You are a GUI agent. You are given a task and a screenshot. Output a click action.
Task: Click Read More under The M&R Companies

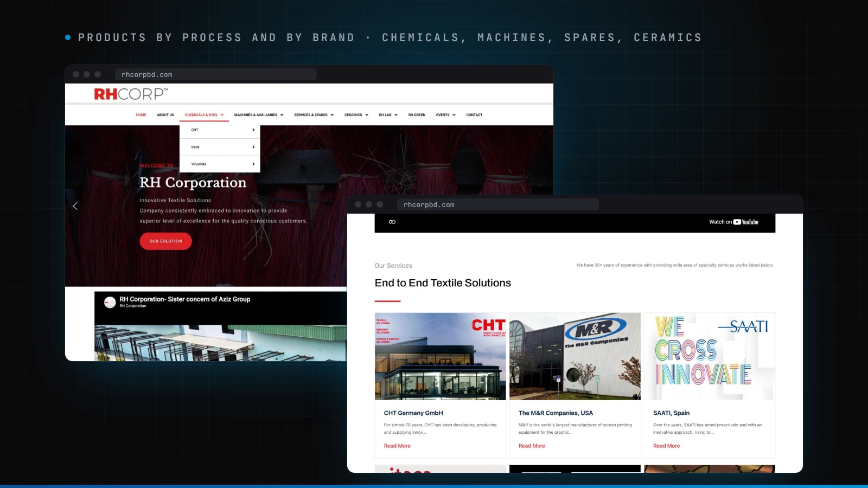click(532, 446)
